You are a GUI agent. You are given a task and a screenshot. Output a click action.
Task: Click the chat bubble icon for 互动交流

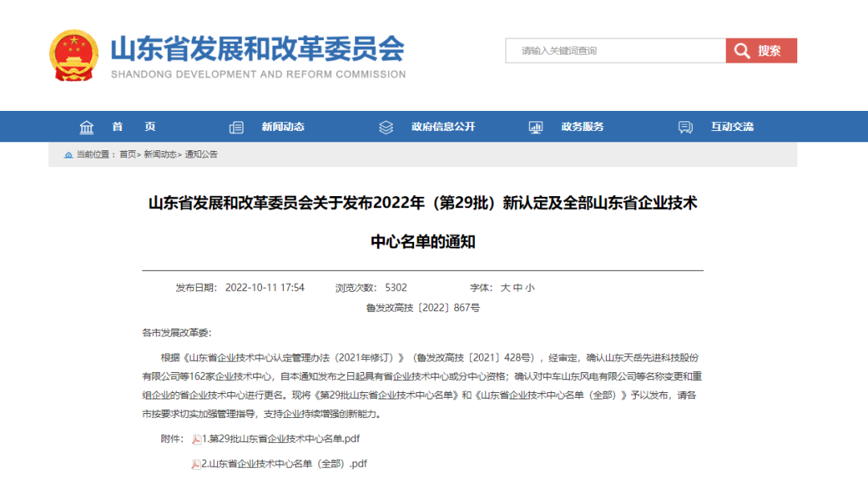686,127
